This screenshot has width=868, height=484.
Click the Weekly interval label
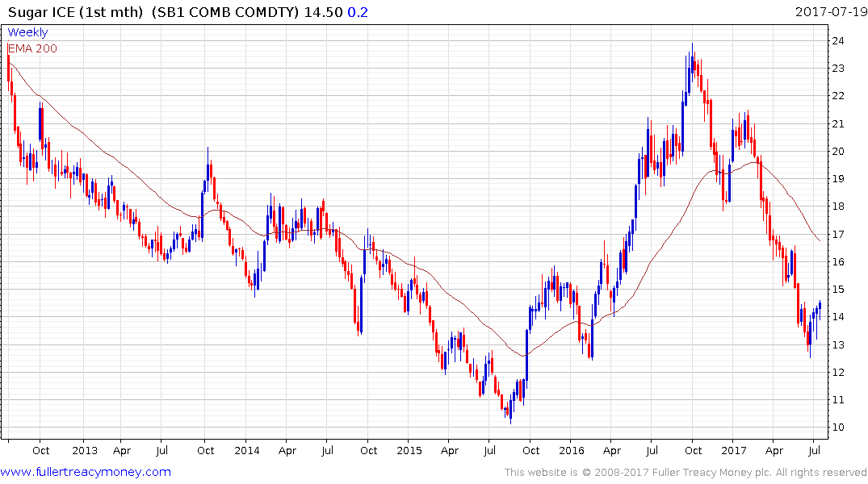coord(27,32)
